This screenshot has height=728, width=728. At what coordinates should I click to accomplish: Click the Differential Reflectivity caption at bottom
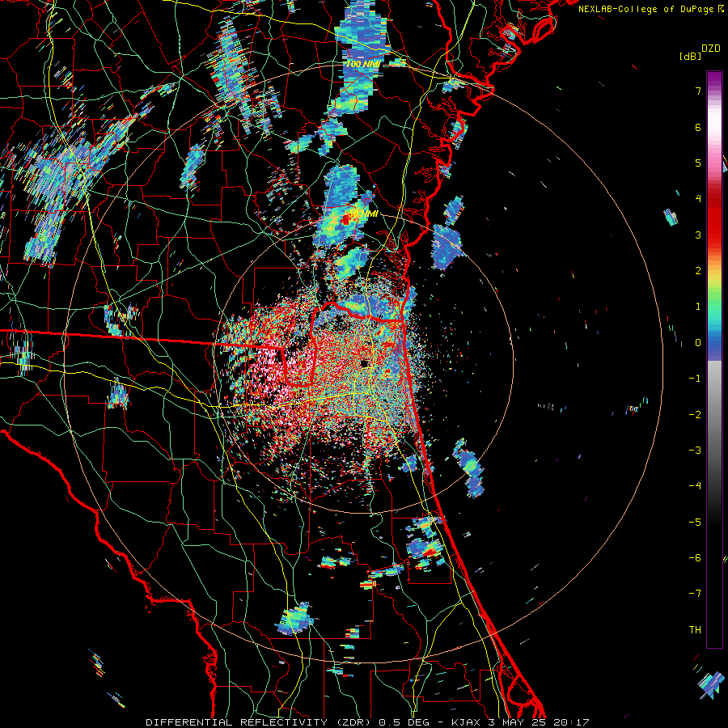click(x=367, y=722)
